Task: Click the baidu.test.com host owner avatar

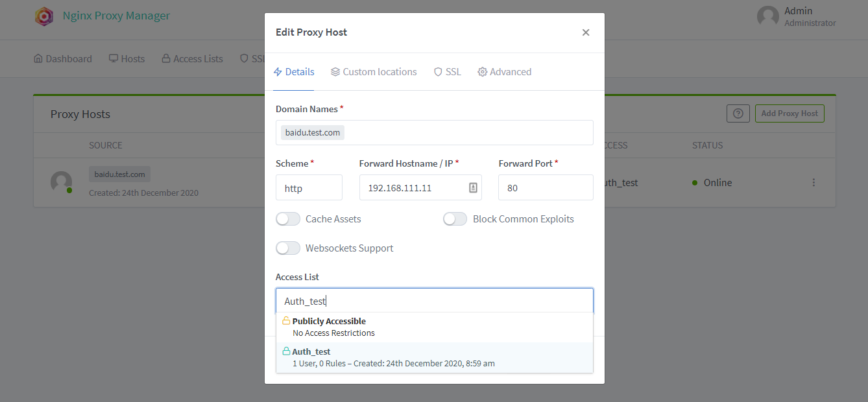Action: tap(61, 182)
